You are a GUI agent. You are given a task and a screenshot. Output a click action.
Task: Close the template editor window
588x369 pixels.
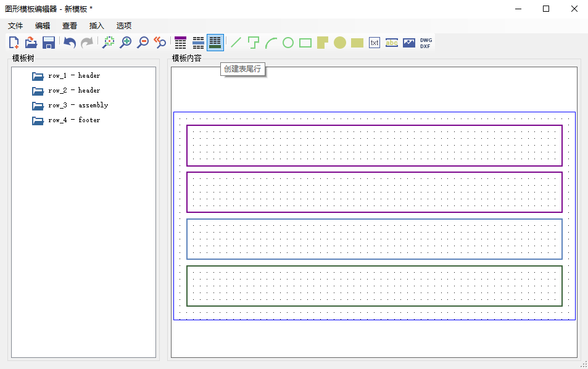tap(574, 9)
